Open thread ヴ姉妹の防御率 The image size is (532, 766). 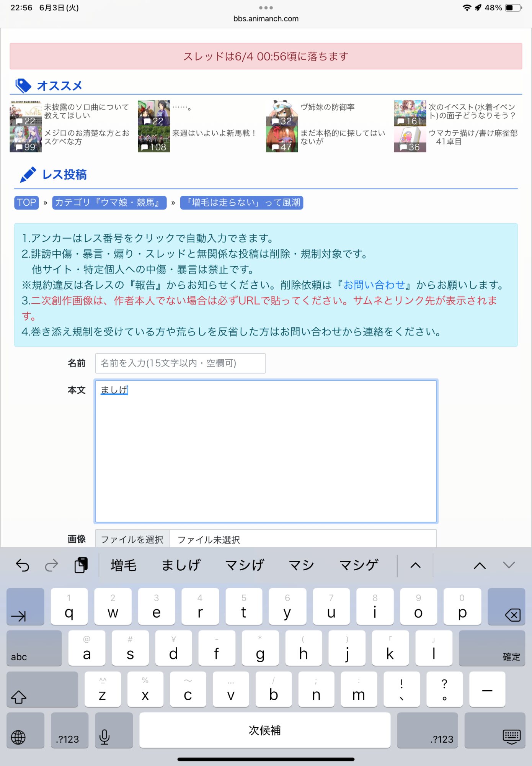(x=327, y=107)
